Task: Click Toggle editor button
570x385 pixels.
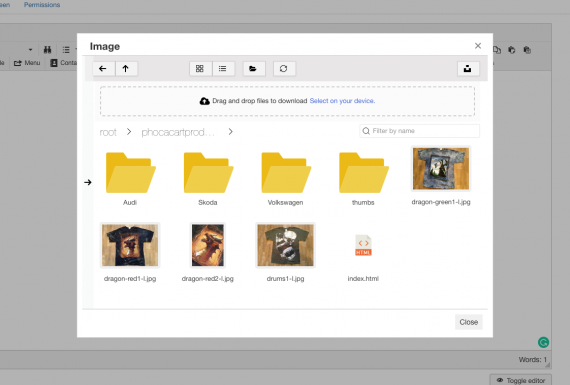Action: 521,380
